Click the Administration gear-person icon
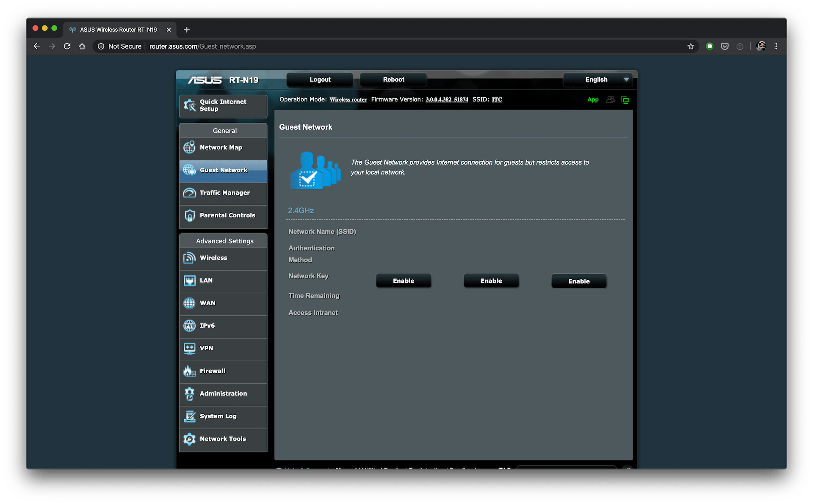This screenshot has height=504, width=813. pyautogui.click(x=189, y=394)
